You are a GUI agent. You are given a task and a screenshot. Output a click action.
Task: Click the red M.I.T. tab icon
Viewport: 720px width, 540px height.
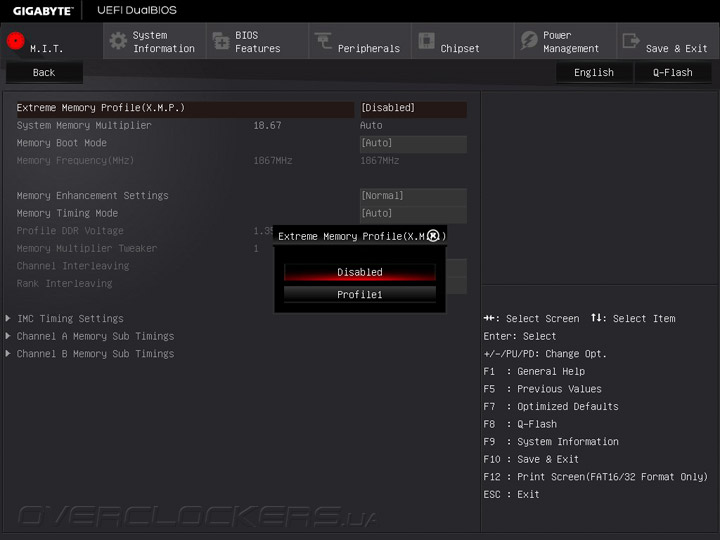click(16, 41)
